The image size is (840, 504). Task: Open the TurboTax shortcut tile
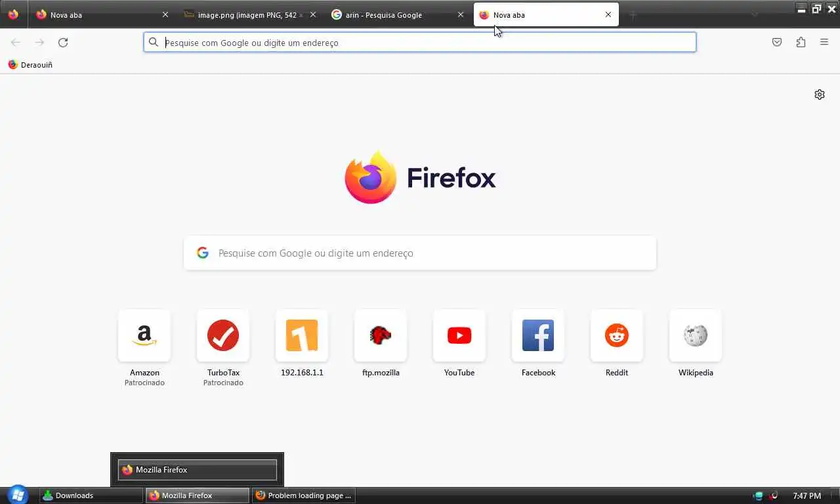point(223,336)
